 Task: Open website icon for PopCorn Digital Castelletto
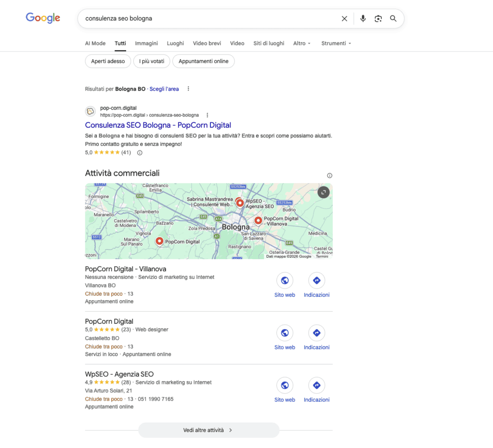pyautogui.click(x=285, y=333)
